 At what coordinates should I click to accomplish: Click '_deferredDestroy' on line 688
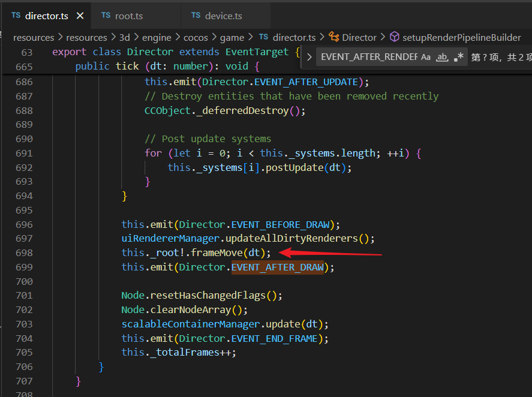coord(242,110)
